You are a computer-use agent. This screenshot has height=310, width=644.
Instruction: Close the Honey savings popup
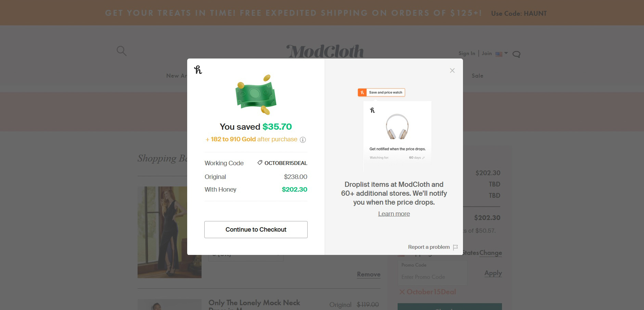point(452,70)
